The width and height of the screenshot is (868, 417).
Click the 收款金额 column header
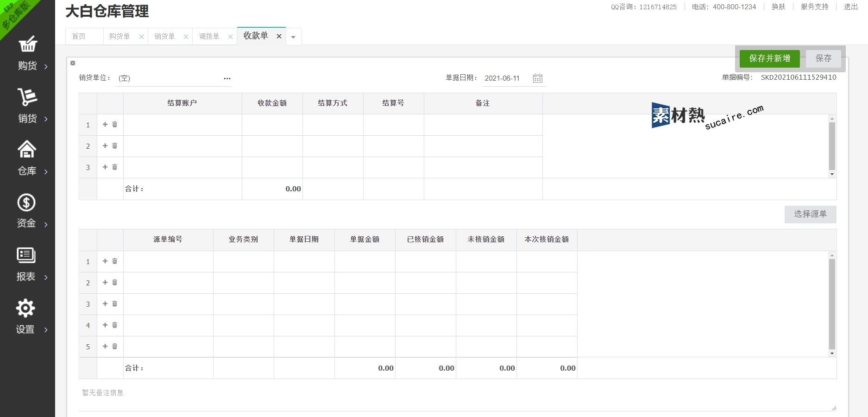coord(272,103)
